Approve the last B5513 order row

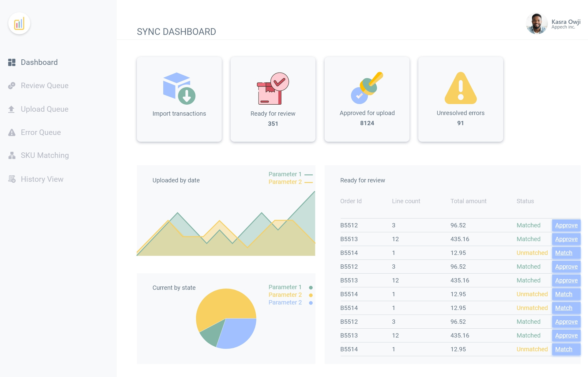click(x=566, y=335)
